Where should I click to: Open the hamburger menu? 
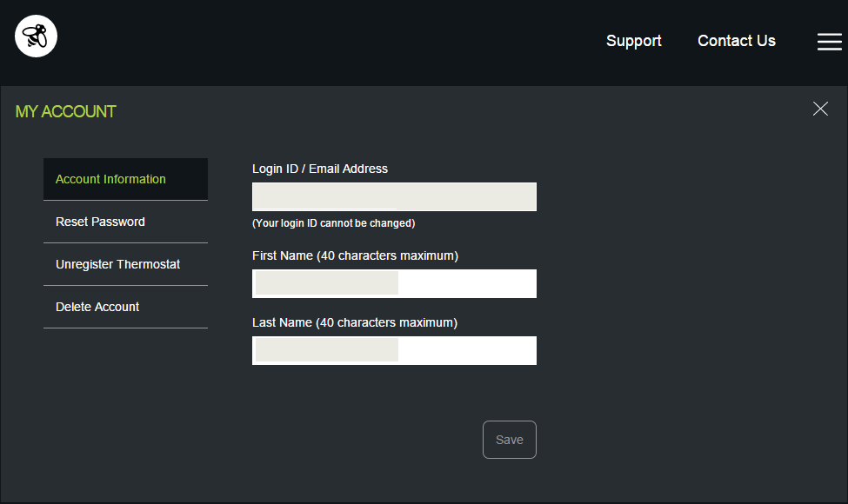pyautogui.click(x=829, y=42)
